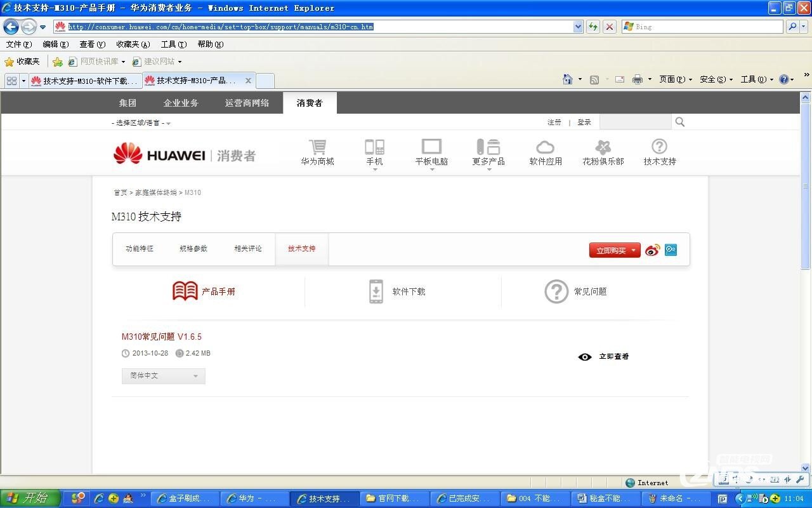
Task: Open the 软件应用 cloud apps icon
Action: 546,147
